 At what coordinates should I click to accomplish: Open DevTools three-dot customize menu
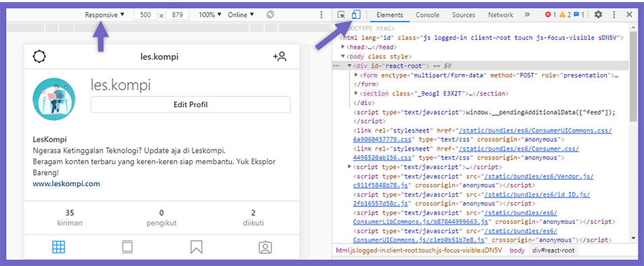[x=614, y=15]
